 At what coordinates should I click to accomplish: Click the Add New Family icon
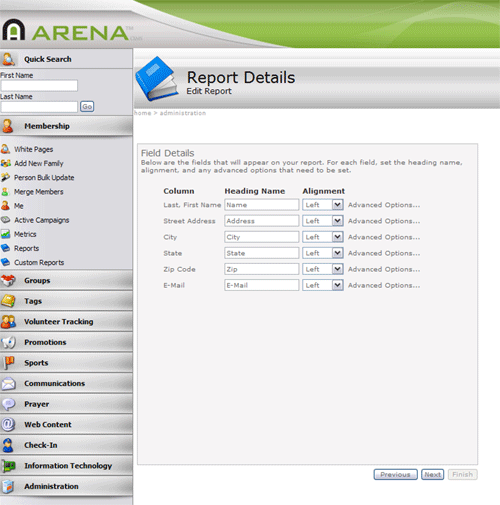click(6, 163)
